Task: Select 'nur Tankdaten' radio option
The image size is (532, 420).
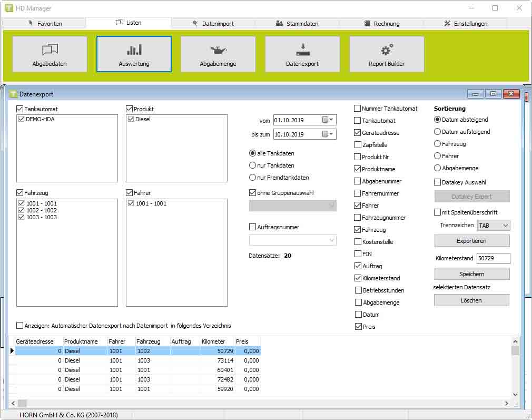Action: coord(253,165)
